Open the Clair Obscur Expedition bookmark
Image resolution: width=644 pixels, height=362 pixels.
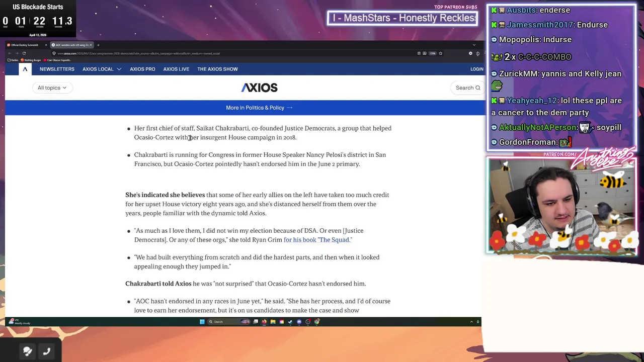[57, 60]
